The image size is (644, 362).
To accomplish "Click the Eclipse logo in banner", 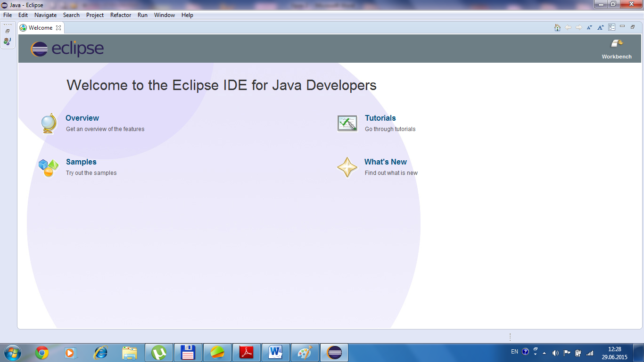I will click(67, 49).
